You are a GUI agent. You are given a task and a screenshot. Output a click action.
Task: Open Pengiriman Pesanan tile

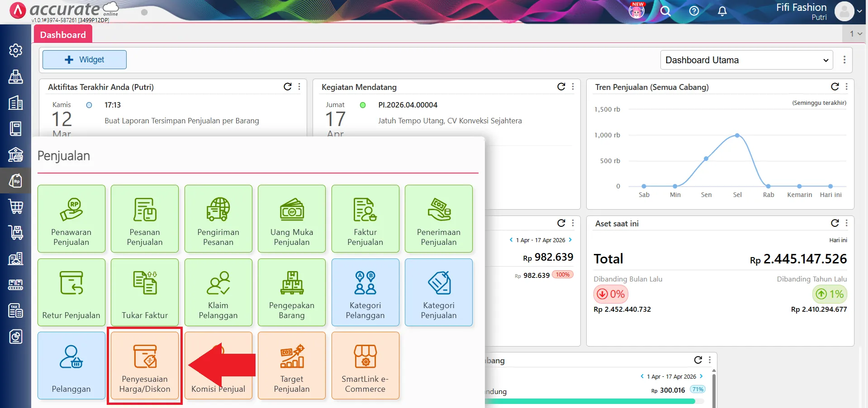click(x=218, y=219)
